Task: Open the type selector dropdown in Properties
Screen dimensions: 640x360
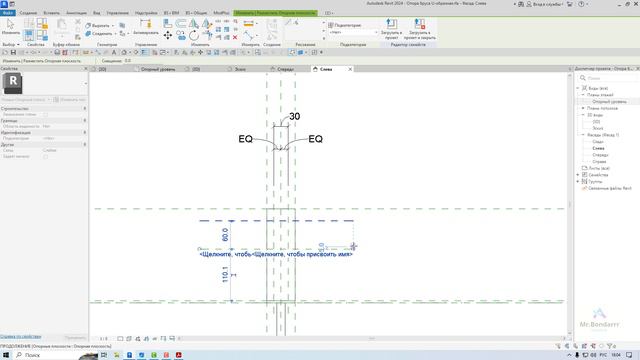Action: 86,84
